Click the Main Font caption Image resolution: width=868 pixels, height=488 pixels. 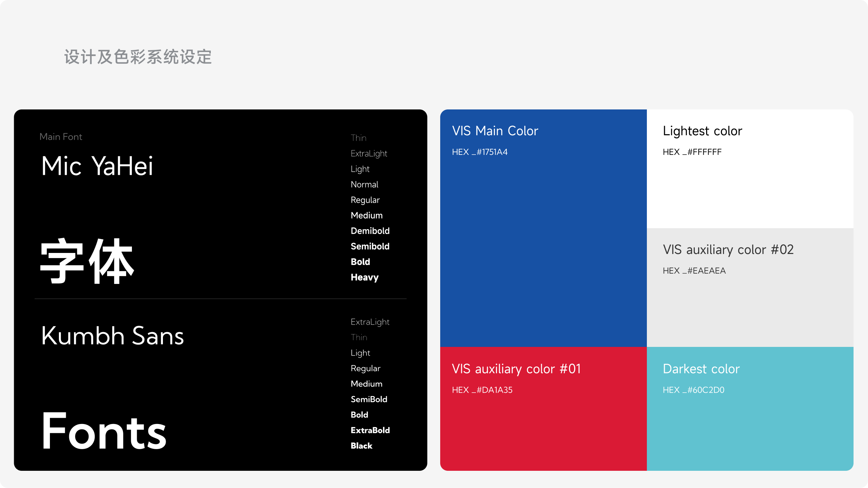pos(61,137)
